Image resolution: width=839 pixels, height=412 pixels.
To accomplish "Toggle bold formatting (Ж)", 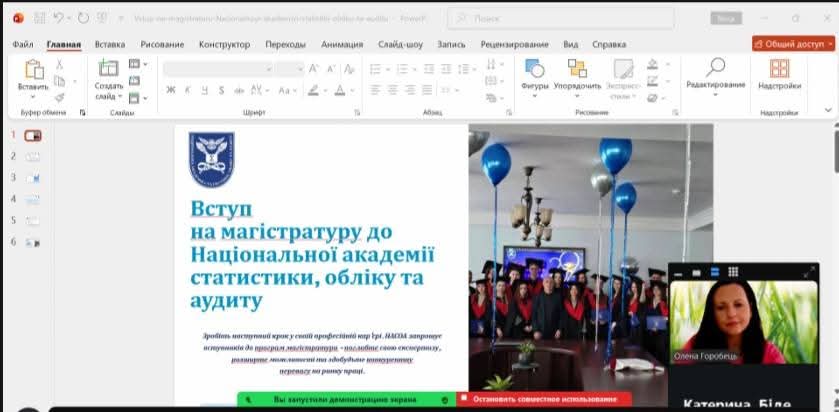I will pyautogui.click(x=171, y=90).
